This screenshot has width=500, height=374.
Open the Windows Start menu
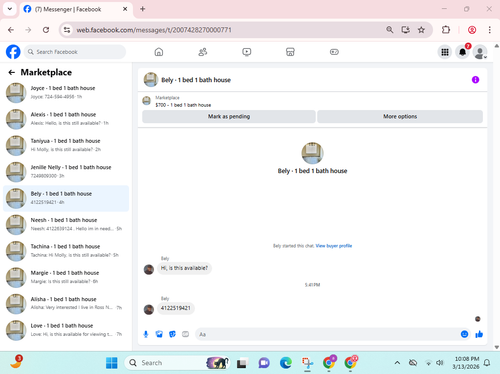(x=112, y=363)
